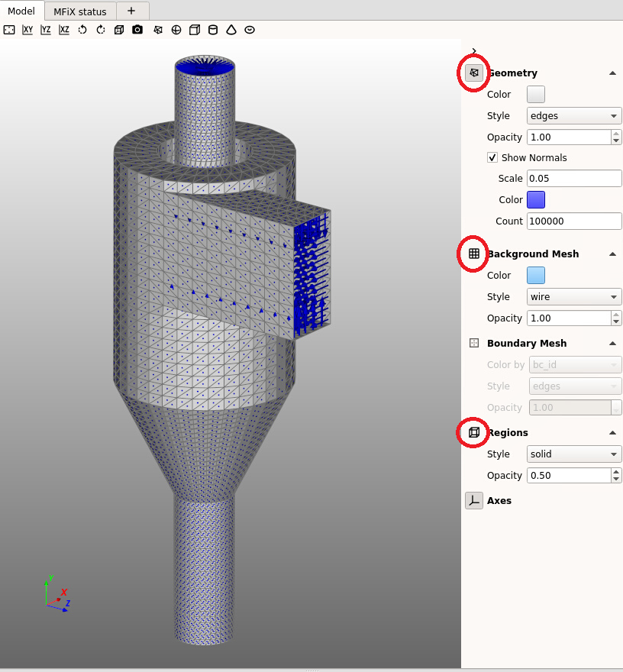Open the Regions Style dropdown
This screenshot has width=623, height=672.
574,454
